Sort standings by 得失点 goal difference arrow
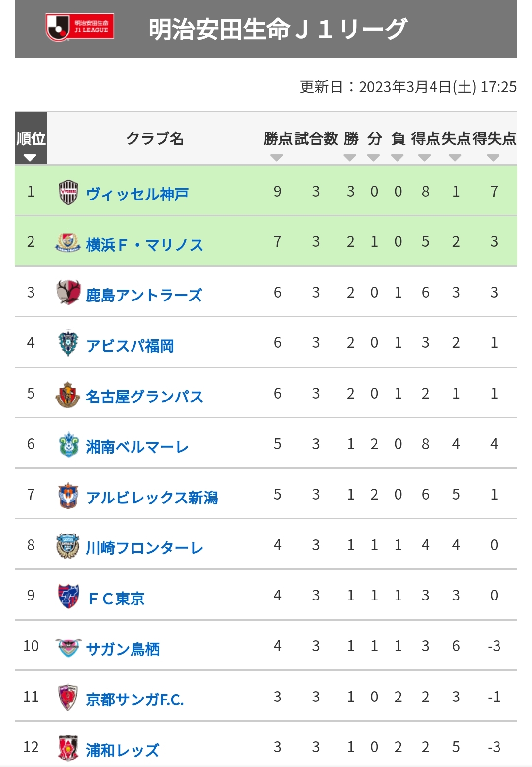The height and width of the screenshot is (767, 532). coord(493,158)
